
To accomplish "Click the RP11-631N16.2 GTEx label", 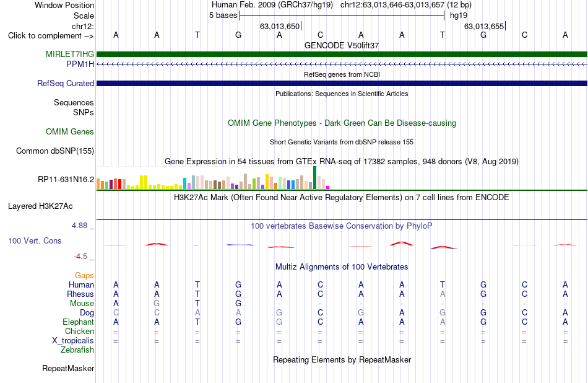I will [66, 180].
